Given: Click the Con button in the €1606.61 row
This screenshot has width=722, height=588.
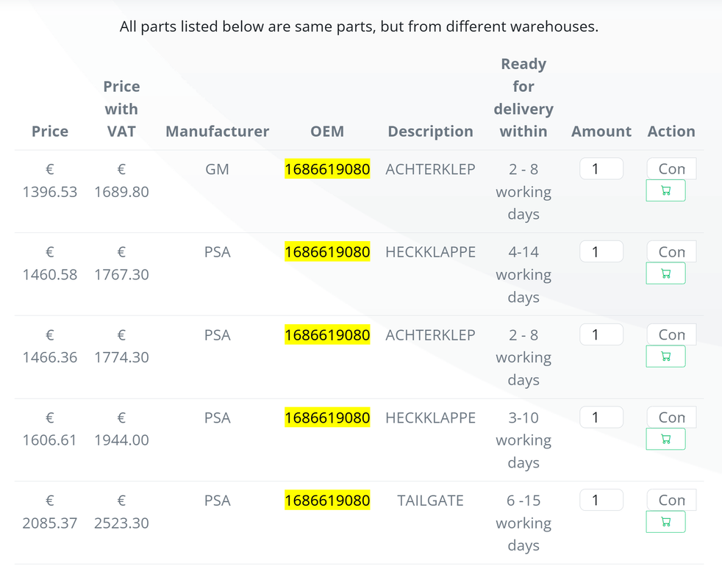Looking at the screenshot, I should [x=671, y=417].
